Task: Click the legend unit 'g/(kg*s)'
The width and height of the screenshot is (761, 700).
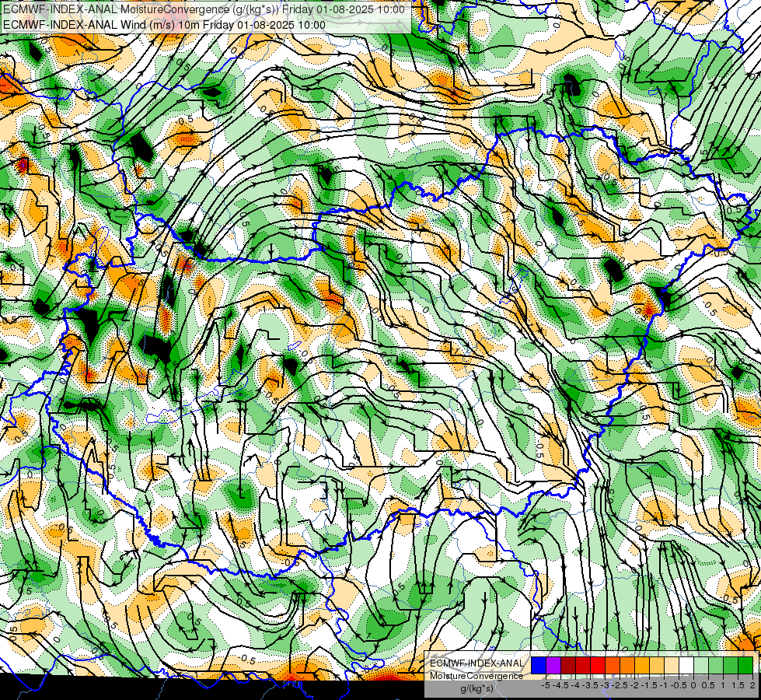Action: pos(476,688)
